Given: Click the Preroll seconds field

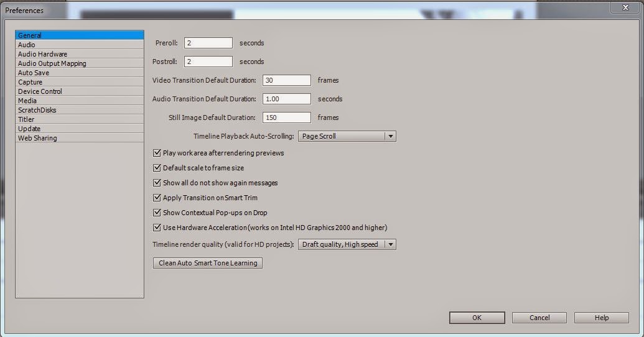Looking at the screenshot, I should 208,43.
